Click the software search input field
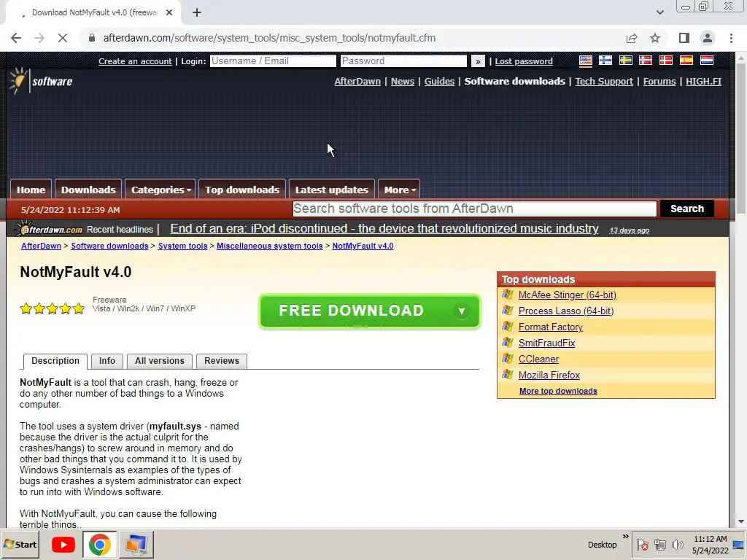The width and height of the screenshot is (747, 560). (x=474, y=209)
